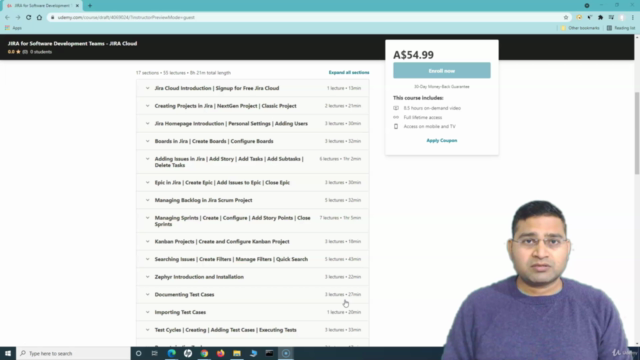Image resolution: width=640 pixels, height=360 pixels.
Task: Click the 7 lectures 1hr 5min text
Action: click(340, 218)
